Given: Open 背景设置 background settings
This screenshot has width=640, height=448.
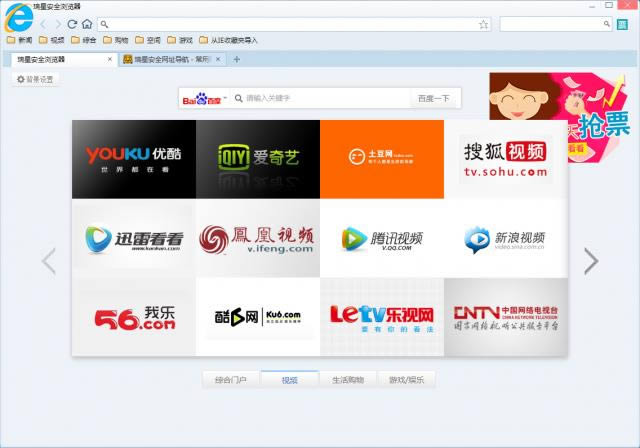Looking at the screenshot, I should point(35,79).
